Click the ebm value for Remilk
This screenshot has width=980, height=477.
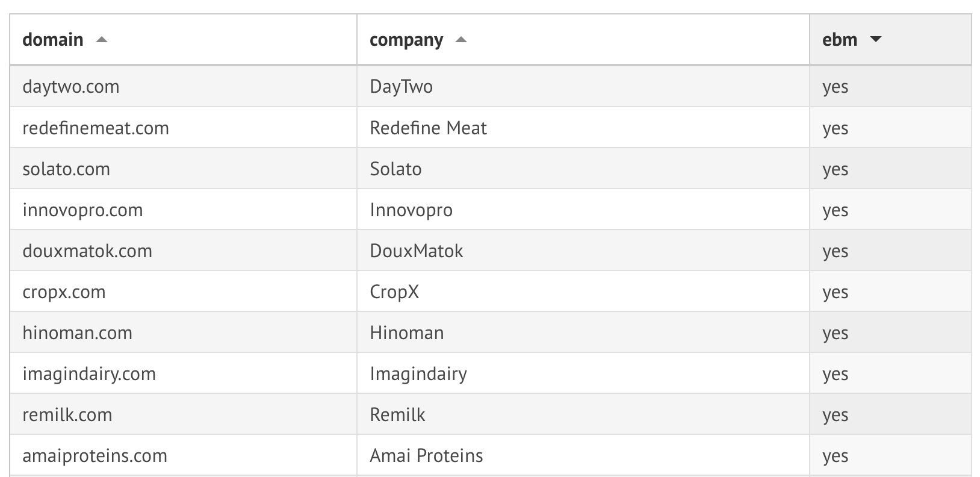coord(836,414)
